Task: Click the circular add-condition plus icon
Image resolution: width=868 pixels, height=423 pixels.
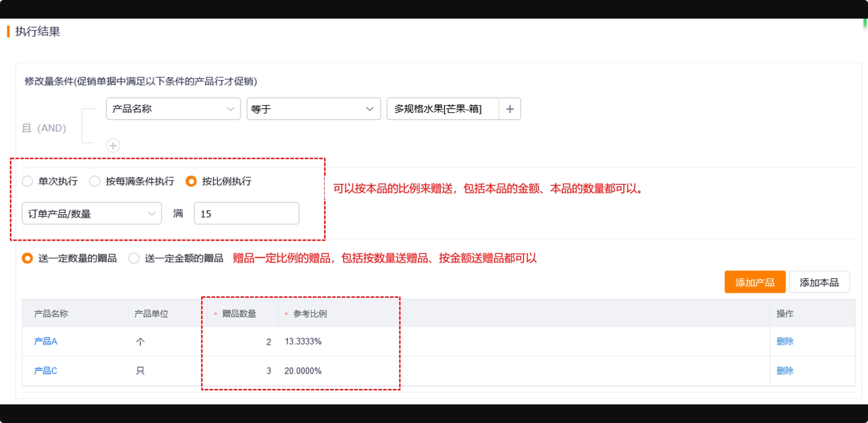Action: 113,146
